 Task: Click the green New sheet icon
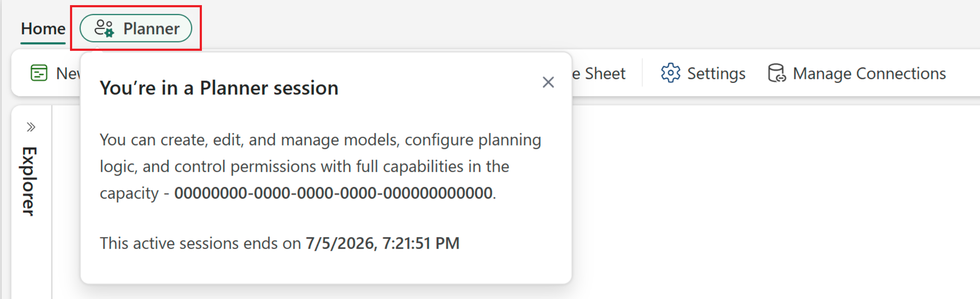pyautogui.click(x=39, y=73)
